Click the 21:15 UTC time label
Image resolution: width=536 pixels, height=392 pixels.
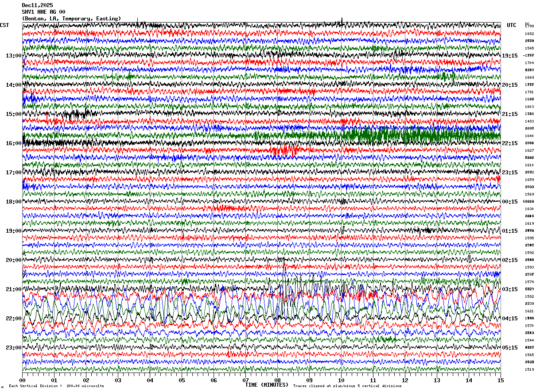point(510,114)
